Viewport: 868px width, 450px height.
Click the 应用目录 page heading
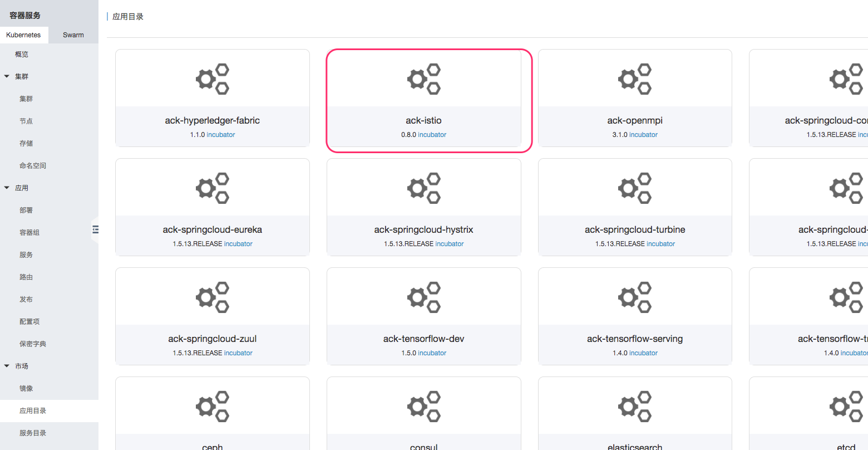(128, 17)
